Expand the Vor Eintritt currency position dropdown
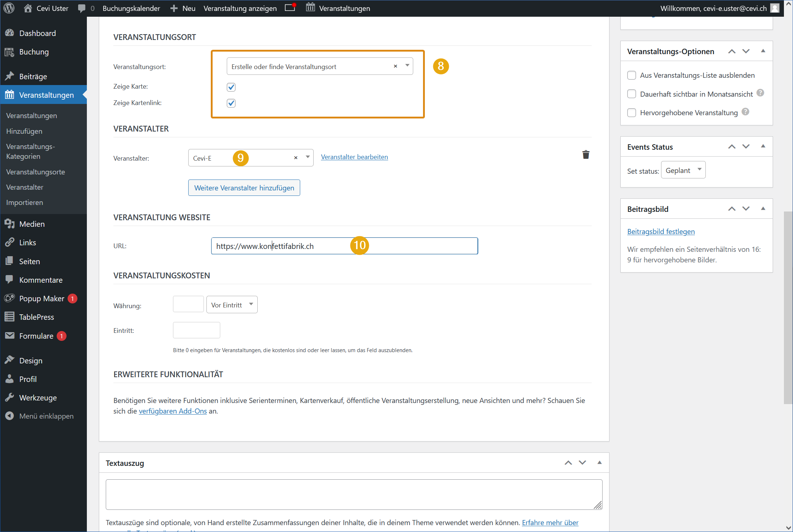Screen dimensions: 793x532 point(232,305)
